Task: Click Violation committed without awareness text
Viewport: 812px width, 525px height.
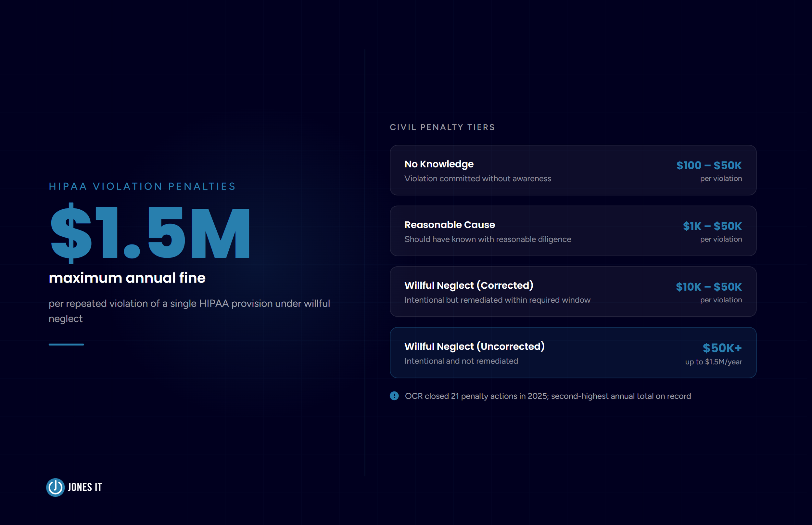Action: click(477, 179)
